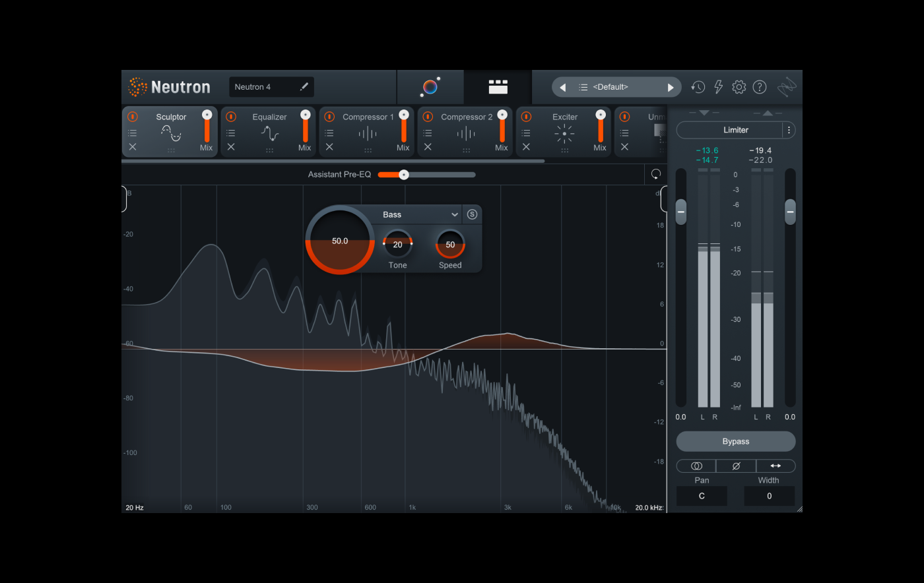Toggle the Sculptor module power
This screenshot has width=924, height=583.
(133, 117)
